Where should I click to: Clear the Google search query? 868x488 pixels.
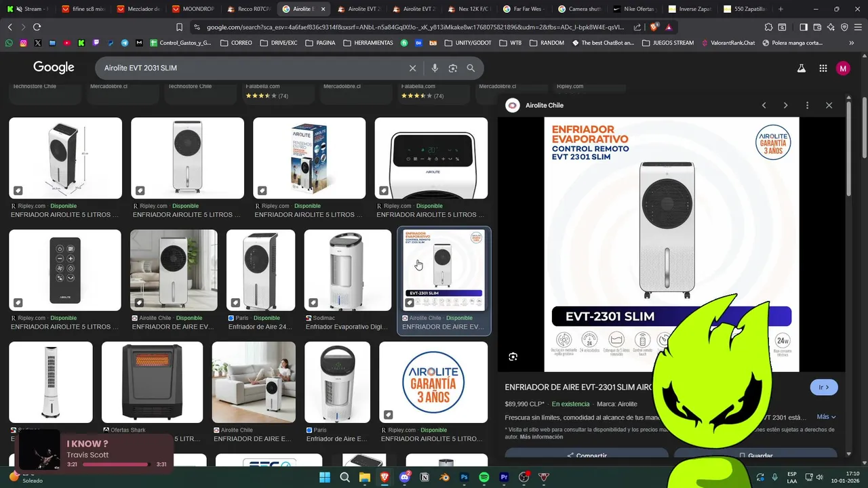pos(412,68)
